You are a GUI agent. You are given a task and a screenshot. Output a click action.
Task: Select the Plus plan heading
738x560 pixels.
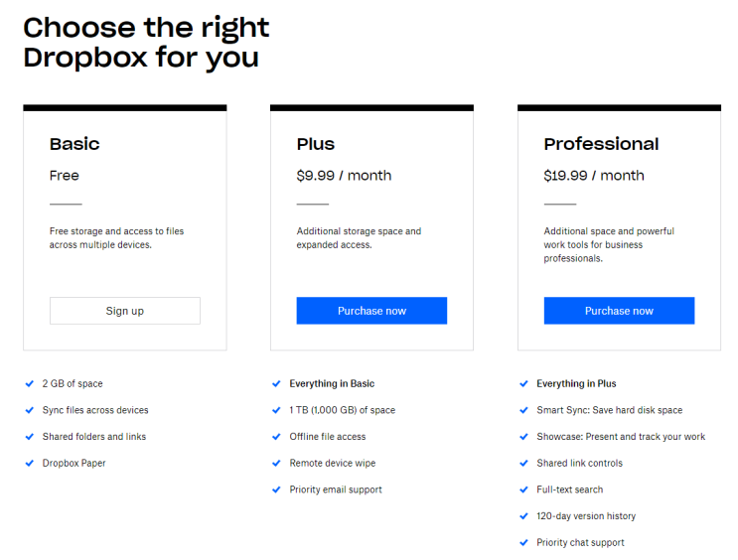[x=316, y=144]
